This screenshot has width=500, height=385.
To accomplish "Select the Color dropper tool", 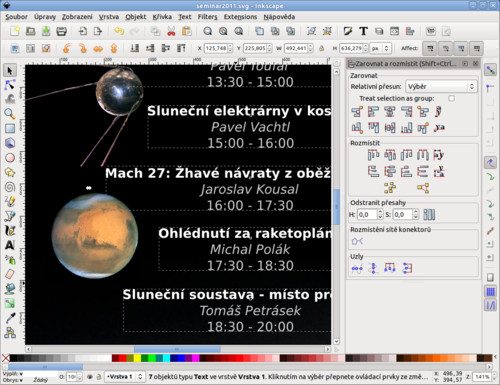I will pyautogui.click(x=10, y=318).
